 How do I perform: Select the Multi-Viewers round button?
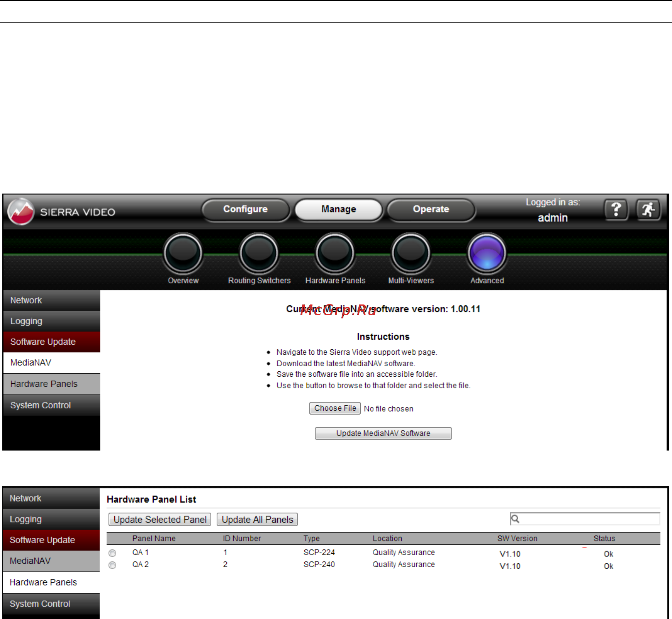pos(411,253)
